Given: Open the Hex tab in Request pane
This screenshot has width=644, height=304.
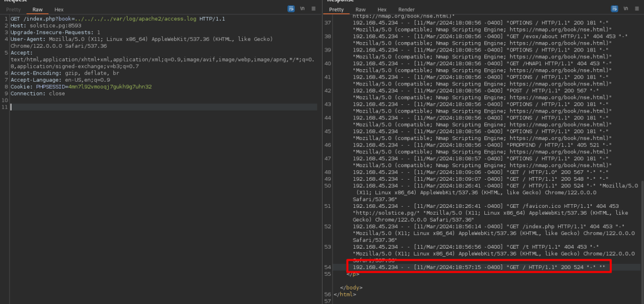Looking at the screenshot, I should pos(58,10).
